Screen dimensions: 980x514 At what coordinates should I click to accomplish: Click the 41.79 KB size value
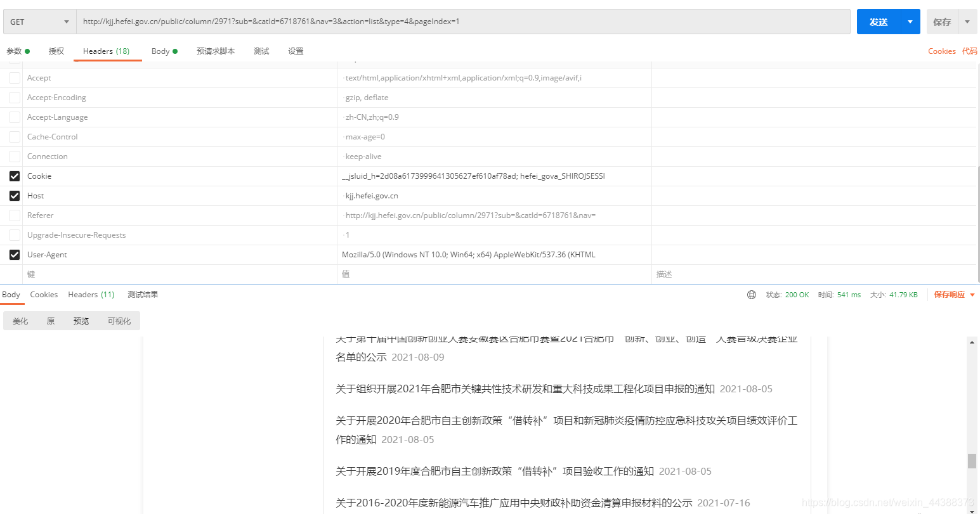point(903,295)
